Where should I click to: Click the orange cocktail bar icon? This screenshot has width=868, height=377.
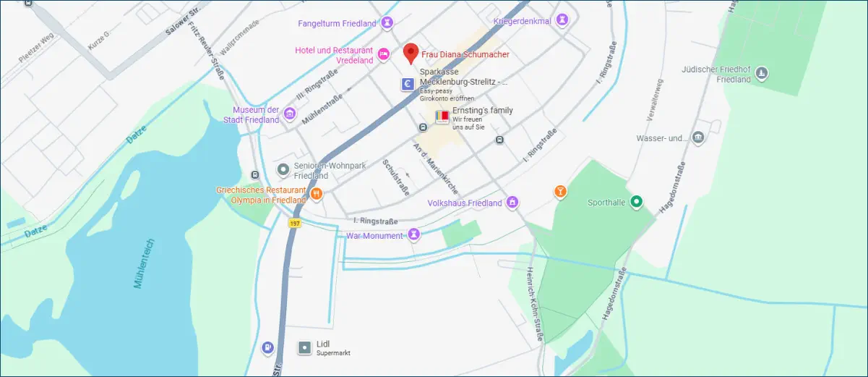pyautogui.click(x=560, y=192)
